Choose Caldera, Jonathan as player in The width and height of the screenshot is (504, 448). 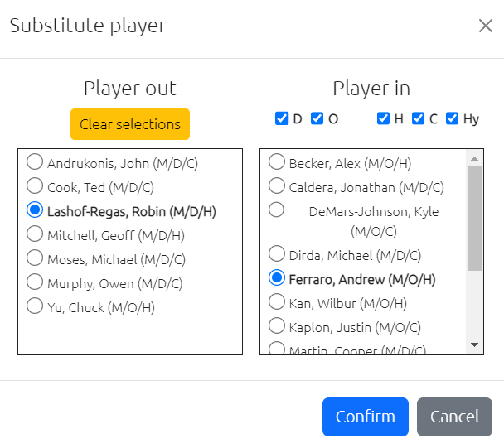[277, 185]
